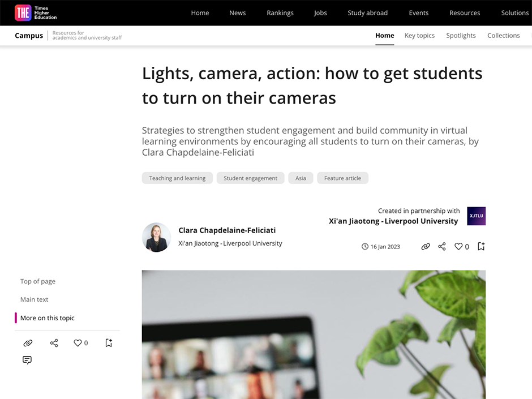Select the Teaching and learning tag
The image size is (532, 399).
click(x=177, y=178)
